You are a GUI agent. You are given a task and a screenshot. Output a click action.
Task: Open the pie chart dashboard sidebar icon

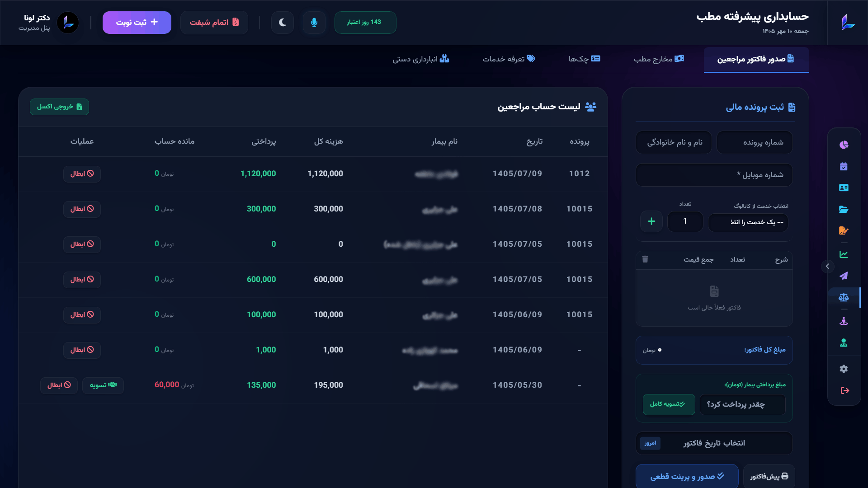pos(844,145)
